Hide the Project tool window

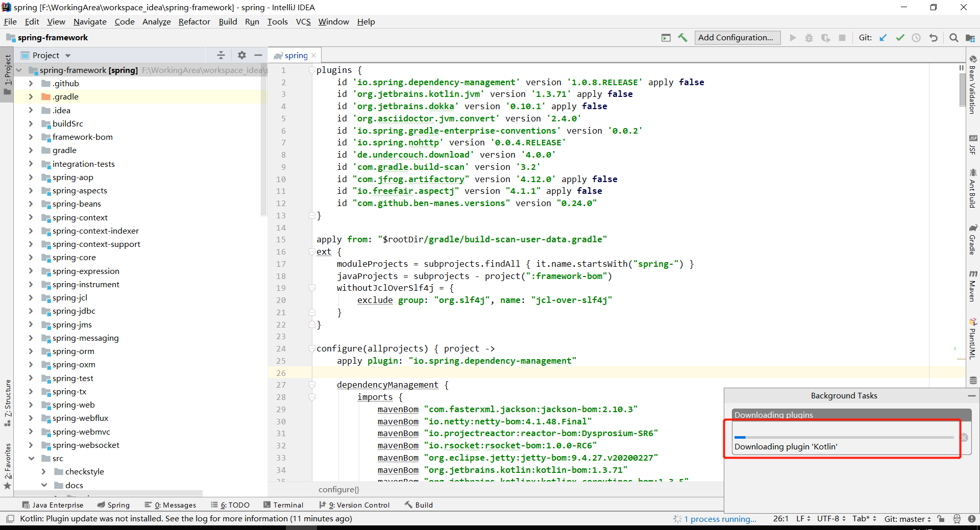pyautogui.click(x=258, y=55)
